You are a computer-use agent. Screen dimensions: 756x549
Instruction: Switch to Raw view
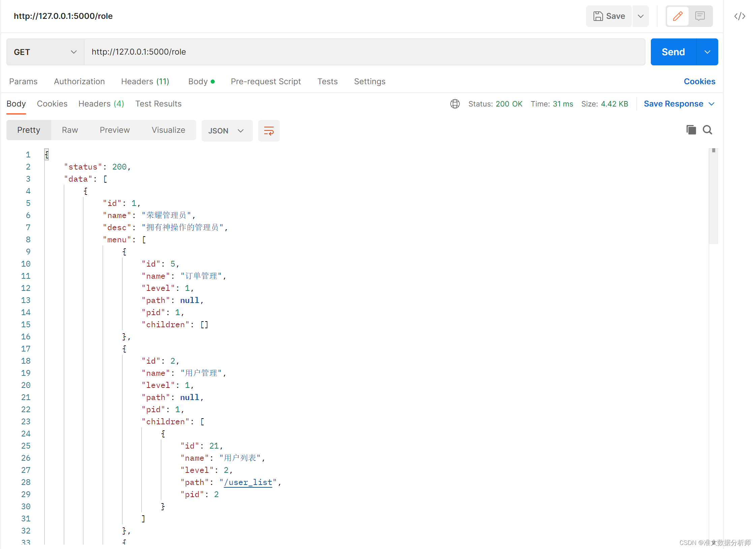coord(70,130)
